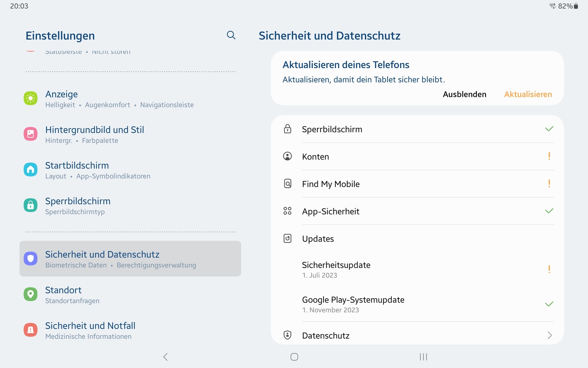Tap the teal Sperrbildschirm lock icon in the sidebar
588x368 pixels.
pyautogui.click(x=31, y=205)
